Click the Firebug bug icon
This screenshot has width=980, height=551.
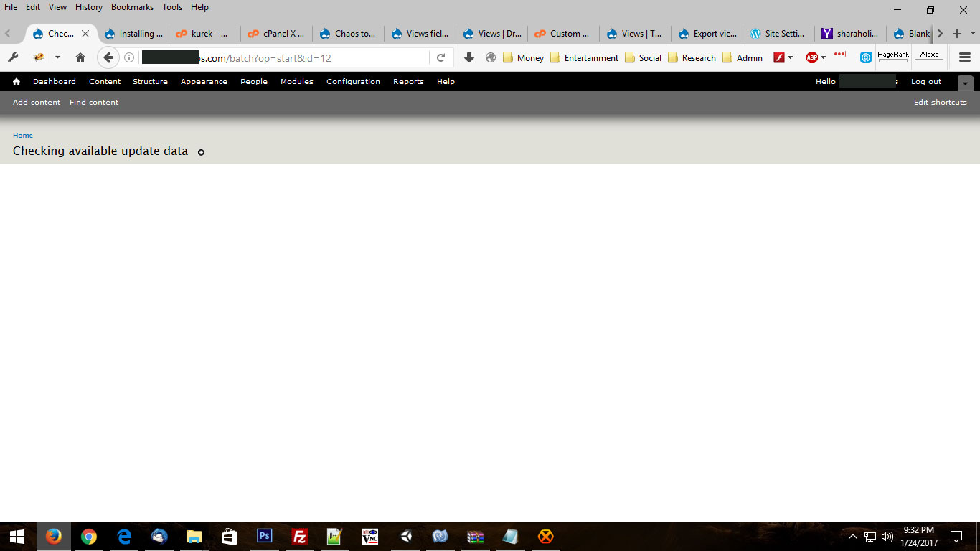(x=39, y=57)
